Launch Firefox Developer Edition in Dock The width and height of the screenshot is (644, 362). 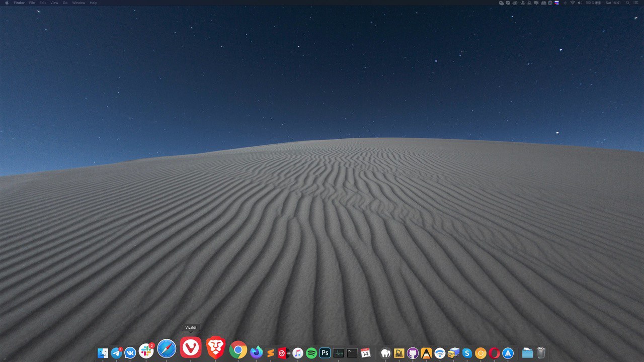tap(257, 352)
